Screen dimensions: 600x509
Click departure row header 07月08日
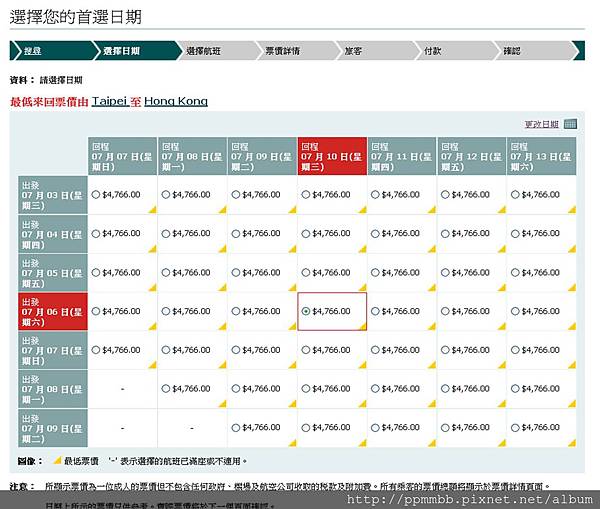[x=53, y=389]
